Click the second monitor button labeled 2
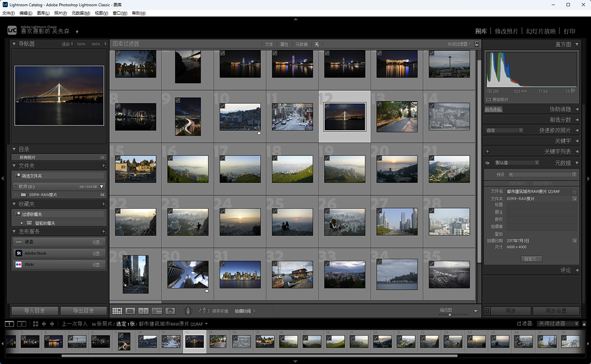The width and height of the screenshot is (591, 364). pos(21,324)
